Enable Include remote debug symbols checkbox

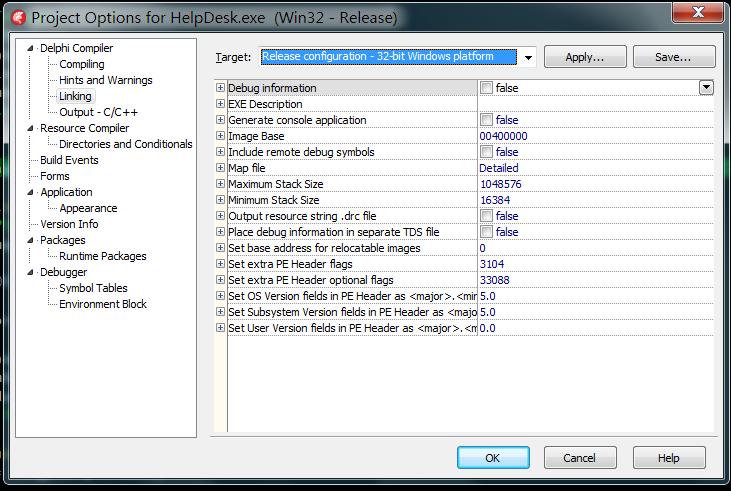point(486,152)
